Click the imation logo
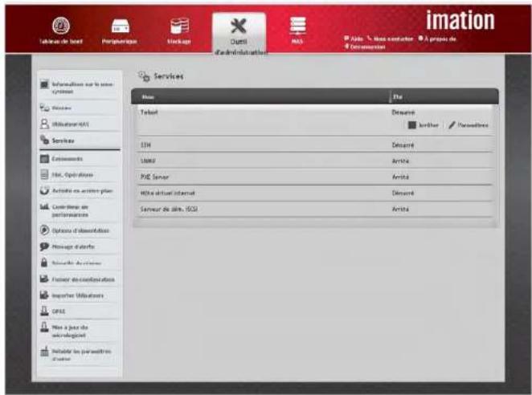532x395 pixels. click(x=460, y=20)
